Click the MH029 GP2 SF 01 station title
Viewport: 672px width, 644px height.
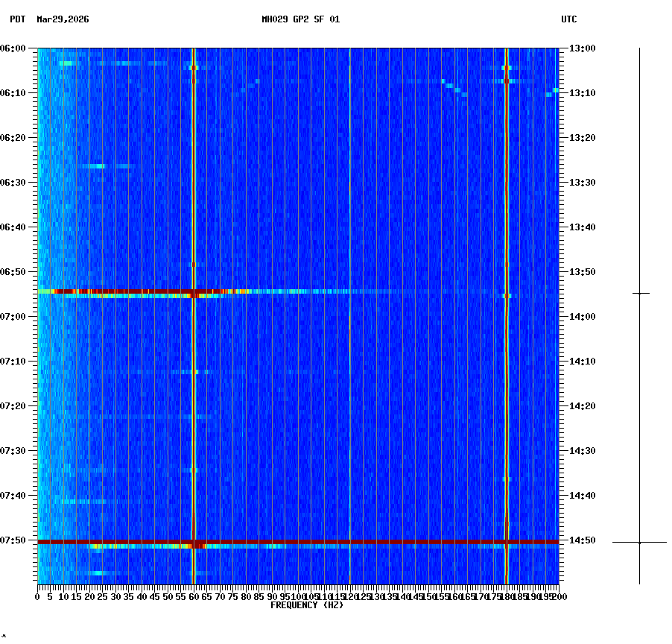pyautogui.click(x=301, y=20)
